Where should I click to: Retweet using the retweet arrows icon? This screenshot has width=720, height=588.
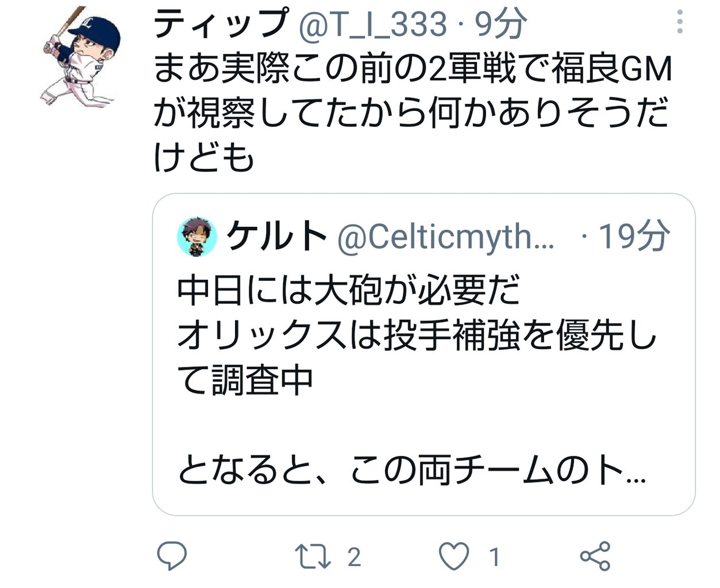pyautogui.click(x=313, y=557)
